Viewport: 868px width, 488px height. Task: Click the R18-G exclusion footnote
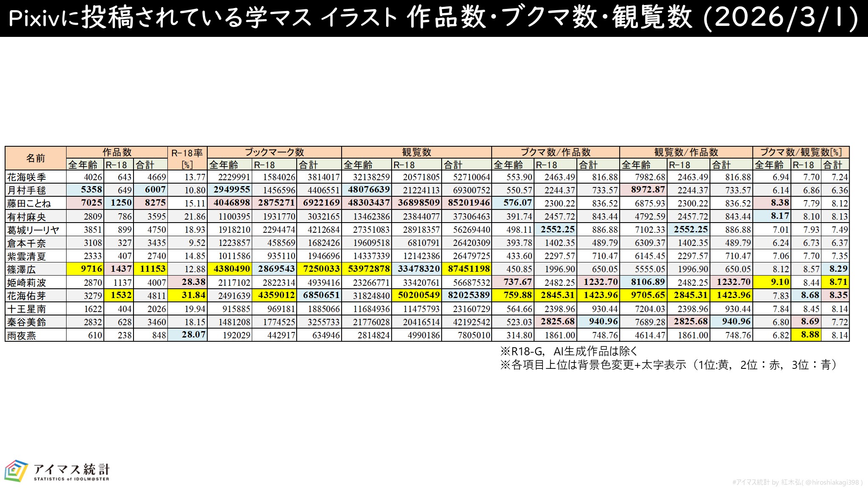569,351
